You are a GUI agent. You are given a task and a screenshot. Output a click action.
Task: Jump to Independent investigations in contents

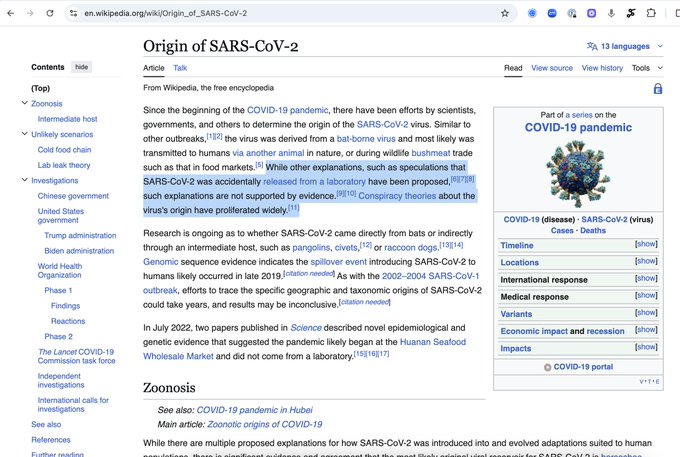[x=61, y=380]
